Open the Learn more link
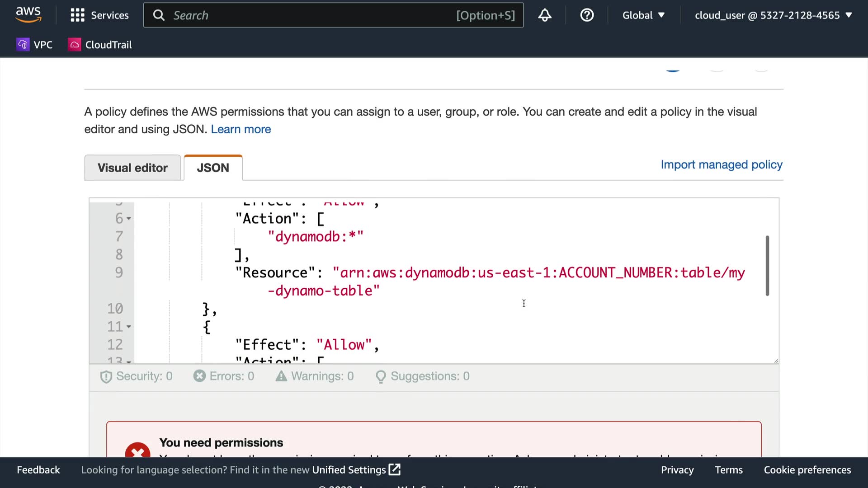This screenshot has height=488, width=868. pyautogui.click(x=241, y=129)
